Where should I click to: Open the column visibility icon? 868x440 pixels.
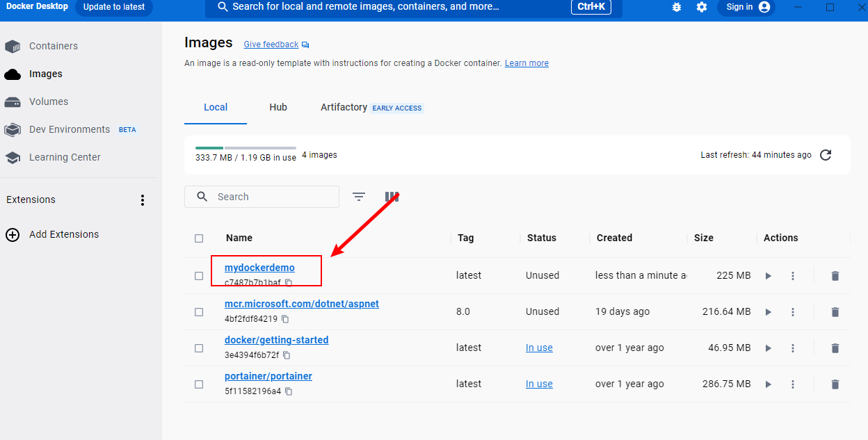pos(392,197)
